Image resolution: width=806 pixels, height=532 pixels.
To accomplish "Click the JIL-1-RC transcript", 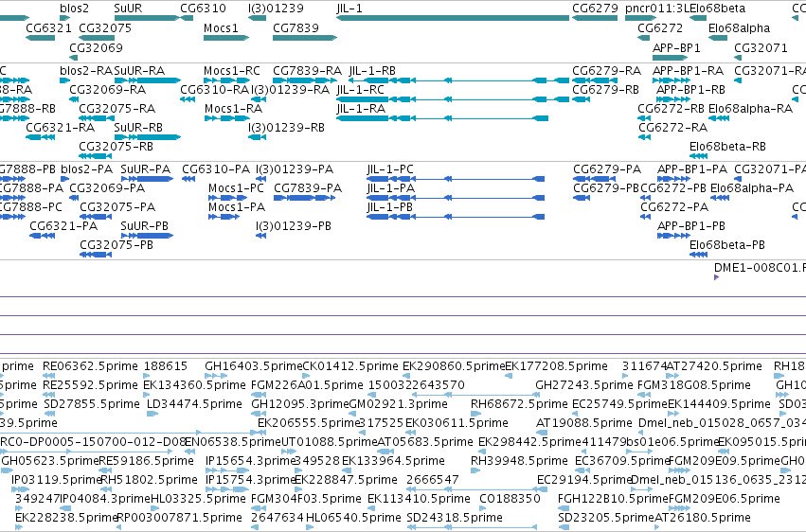I will [453, 99].
